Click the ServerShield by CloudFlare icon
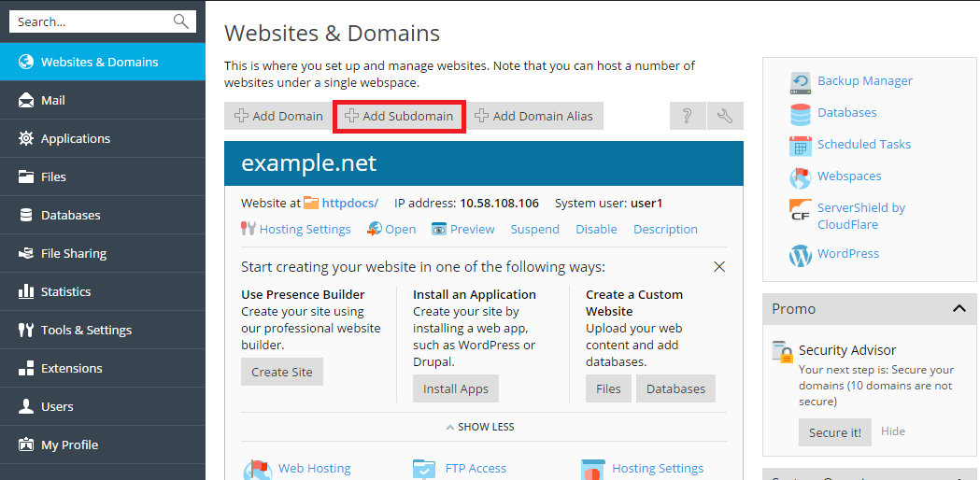Screen dimensions: 980x480 pos(801,213)
